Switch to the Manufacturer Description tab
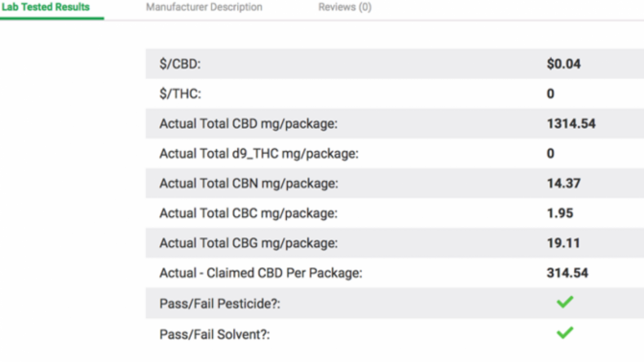This screenshot has width=644, height=362. (204, 7)
